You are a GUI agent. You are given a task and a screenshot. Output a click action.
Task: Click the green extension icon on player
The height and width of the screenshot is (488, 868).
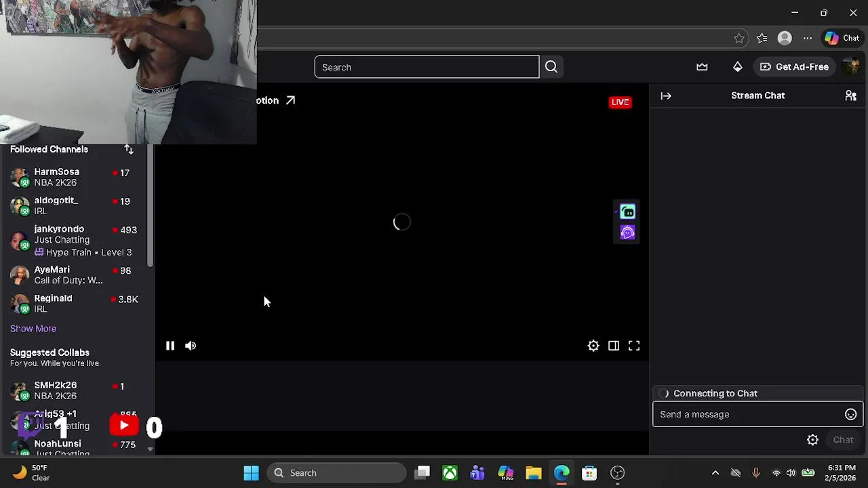pos(627,212)
